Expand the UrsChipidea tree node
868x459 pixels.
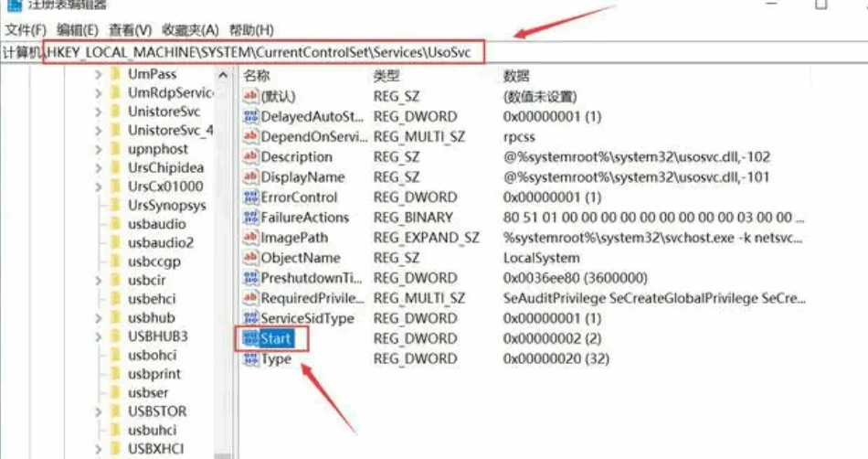tap(99, 167)
